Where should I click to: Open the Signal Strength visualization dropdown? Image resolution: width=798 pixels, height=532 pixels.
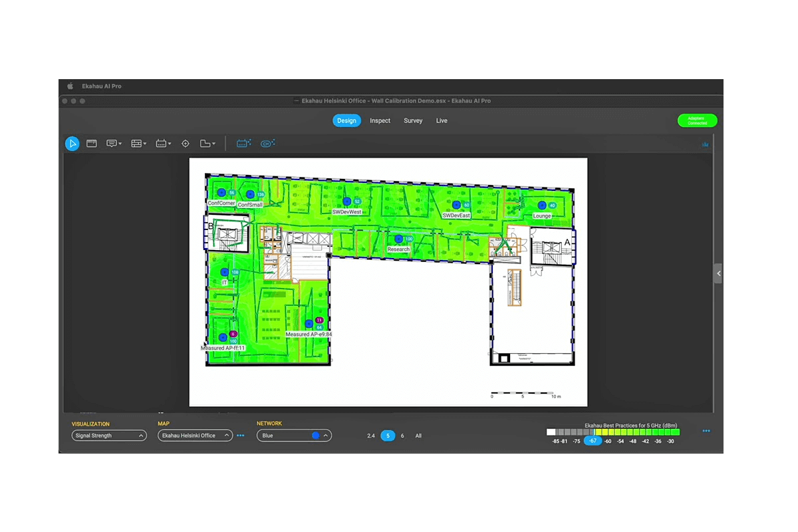[109, 436]
